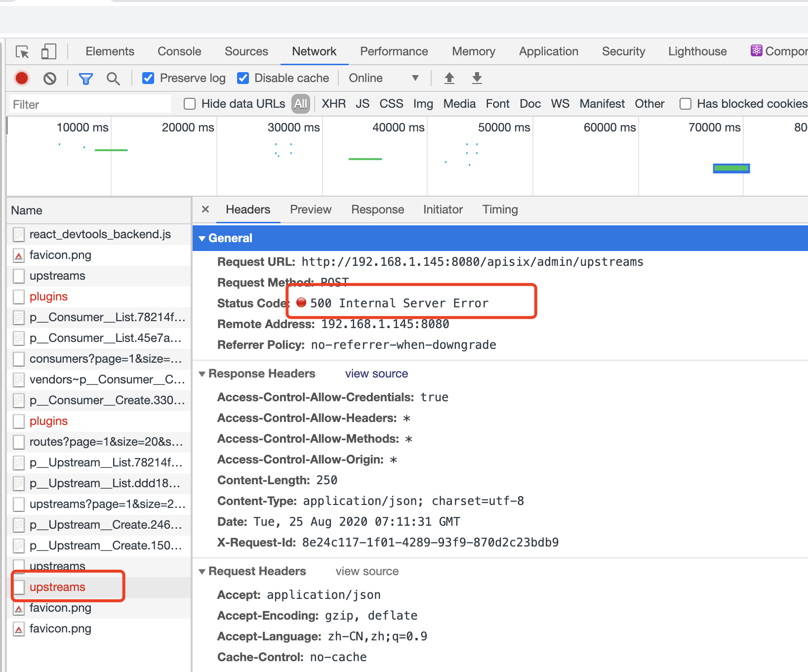Filter requests by Media

[x=459, y=104]
